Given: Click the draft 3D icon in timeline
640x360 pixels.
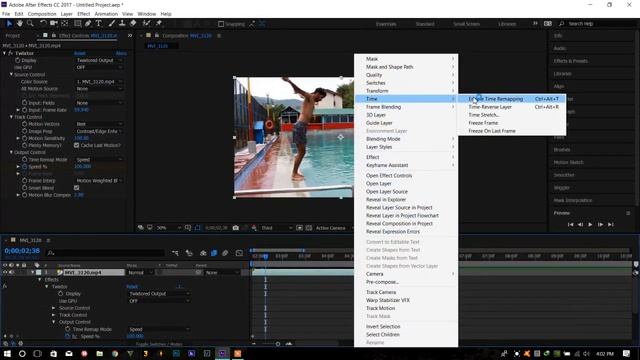Looking at the screenshot, I should pyautogui.click(x=189, y=253).
